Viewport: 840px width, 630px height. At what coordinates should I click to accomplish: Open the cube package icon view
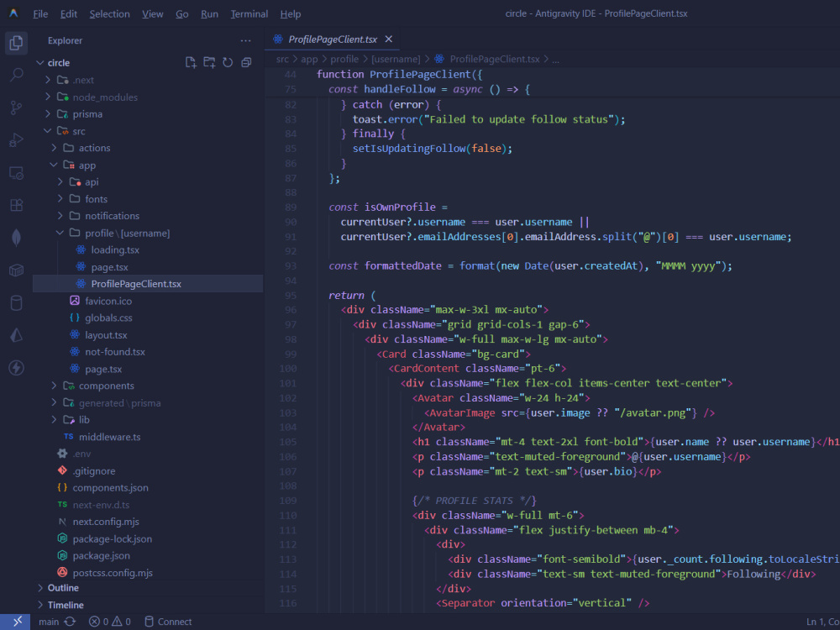[16, 270]
